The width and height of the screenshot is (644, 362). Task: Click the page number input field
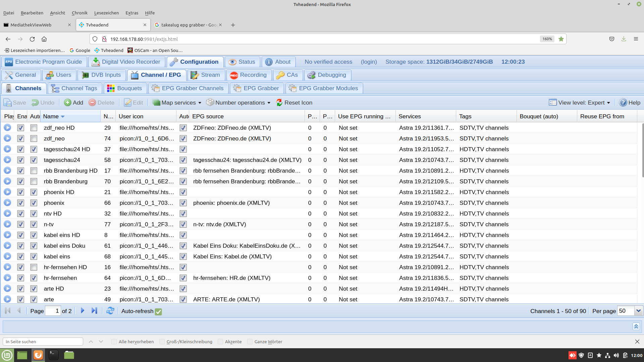(53, 311)
